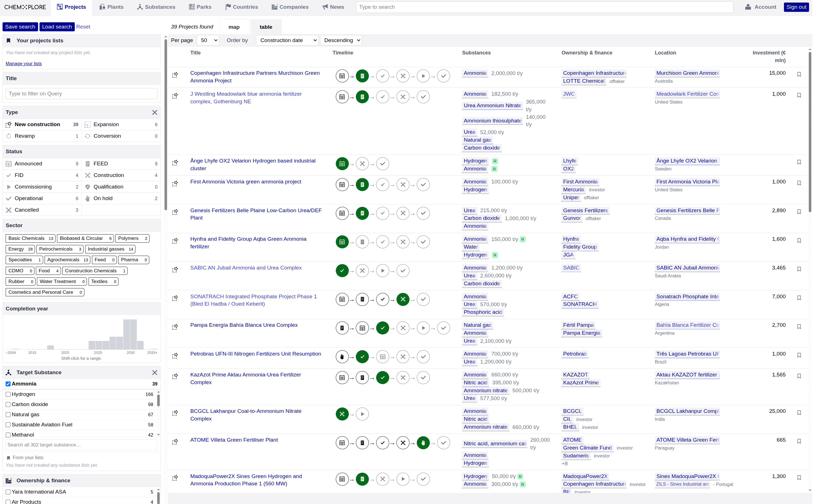Open the Order by Construction date dropdown
This screenshot has width=813, height=504.
287,40
